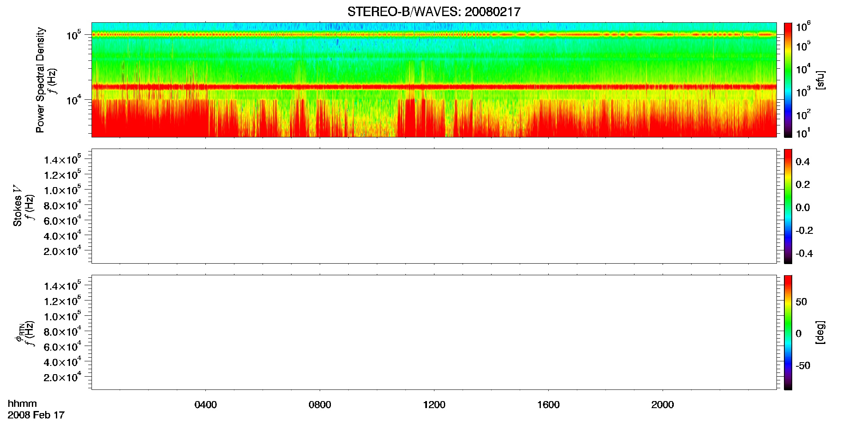Click the 2000 time axis label
The image size is (868, 447).
click(663, 405)
